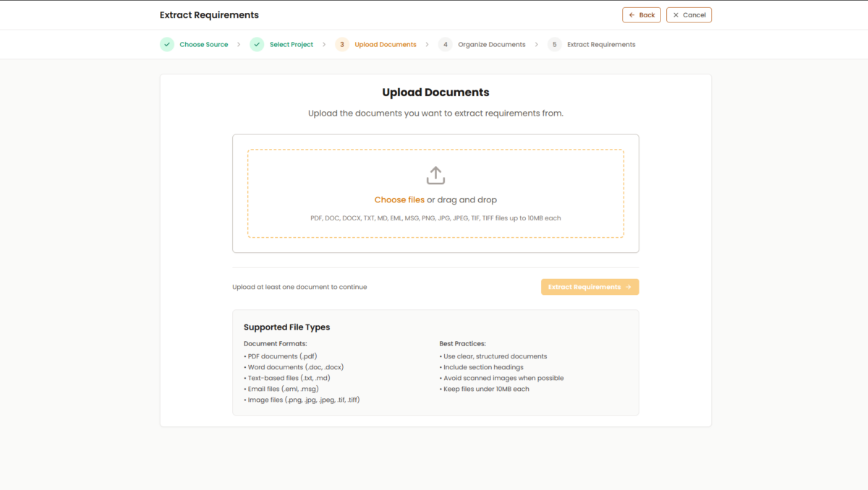Click the Choose files link
Image resolution: width=868 pixels, height=490 pixels.
click(399, 200)
